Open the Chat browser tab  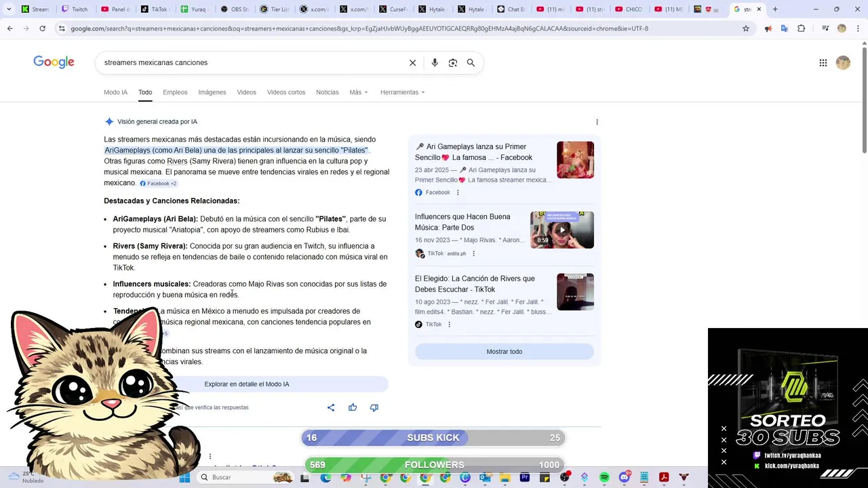click(x=512, y=9)
